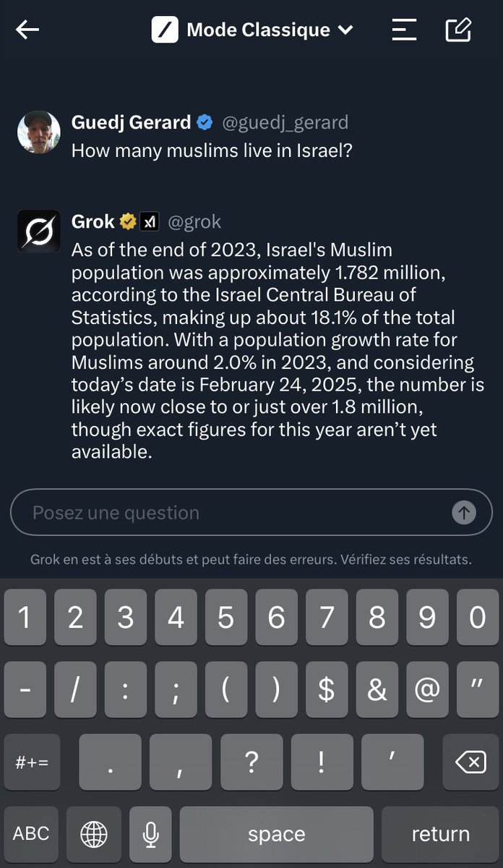Viewport: 503px width, 868px height.
Task: Start a new chat with compose icon
Action: (459, 30)
